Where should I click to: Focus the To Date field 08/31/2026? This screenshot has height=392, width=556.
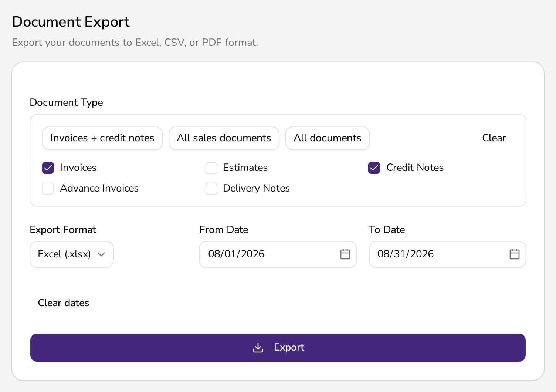448,254
